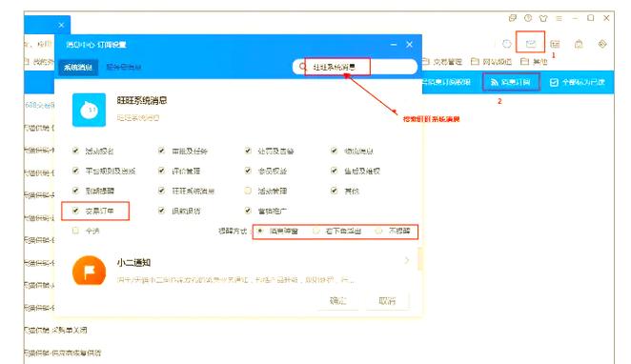Viewport: 631px width, 364px height.
Task: Minimize the subscription settings dialog
Action: (x=394, y=44)
